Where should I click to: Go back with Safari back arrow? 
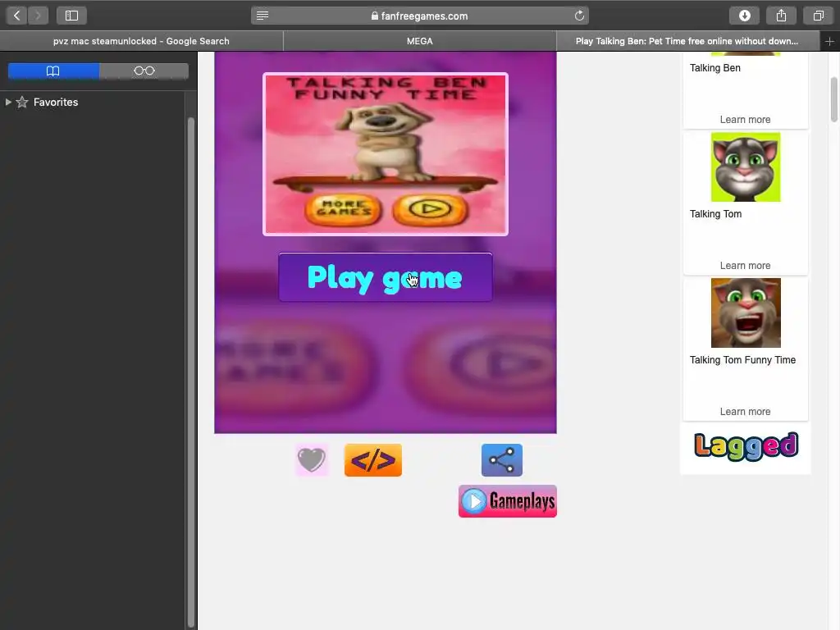tap(16, 16)
